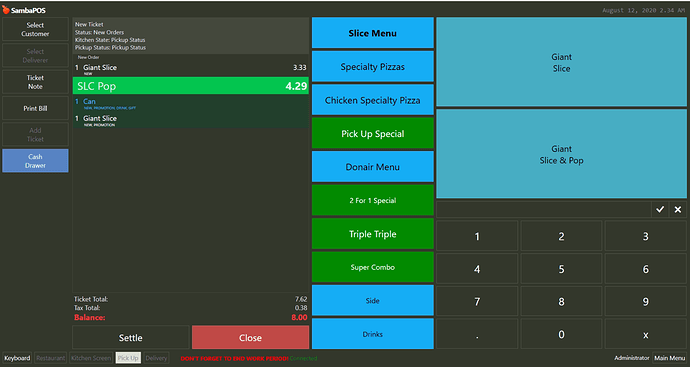Image resolution: width=690 pixels, height=367 pixels.
Task: Select the first Giant Slice 3.33 order
Action: [x=191, y=69]
